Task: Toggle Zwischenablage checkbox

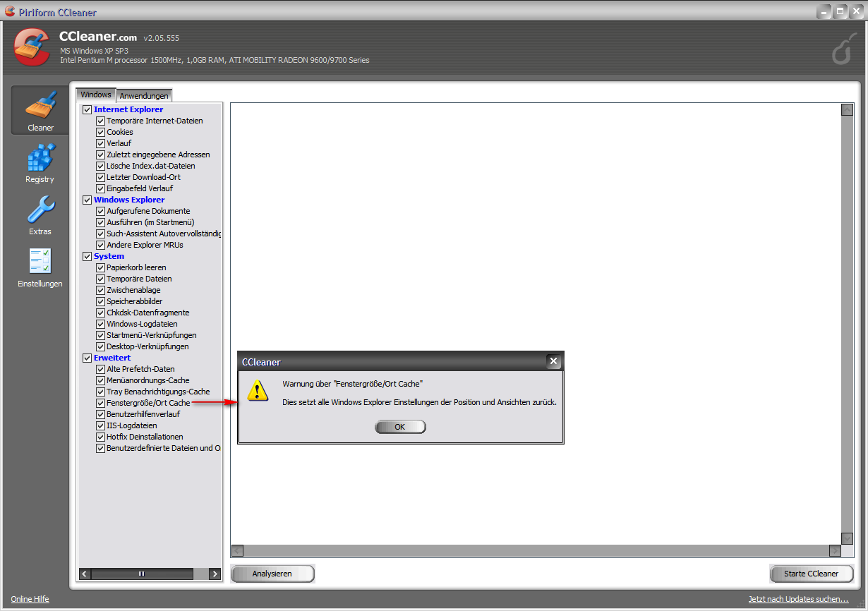Action: pyautogui.click(x=100, y=290)
